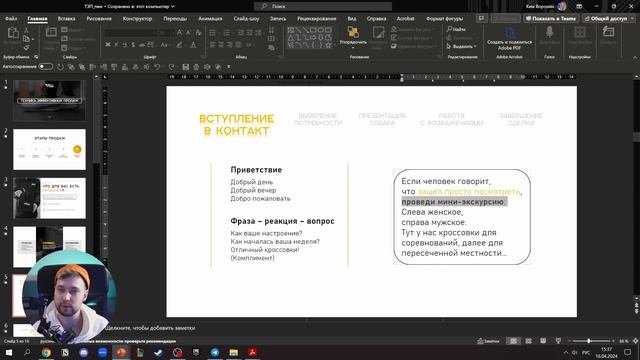Select slide 3 thumbnail
The image size is (640, 360).
(49, 198)
